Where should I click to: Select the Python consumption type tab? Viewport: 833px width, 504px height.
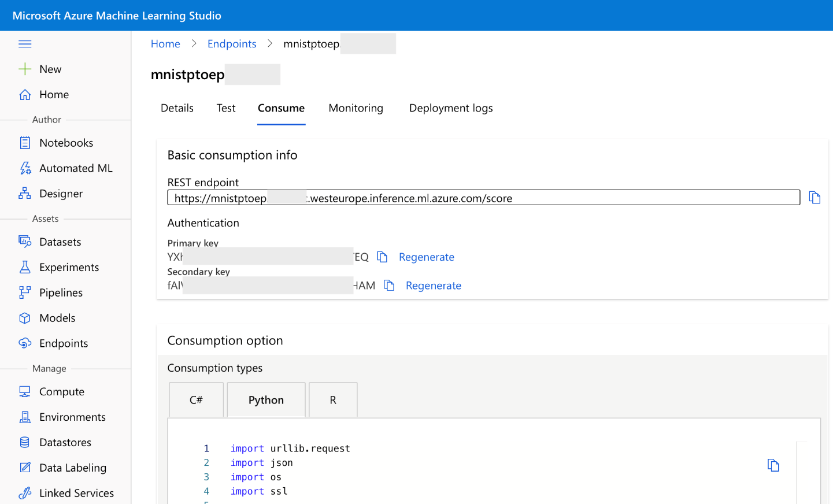(x=266, y=400)
